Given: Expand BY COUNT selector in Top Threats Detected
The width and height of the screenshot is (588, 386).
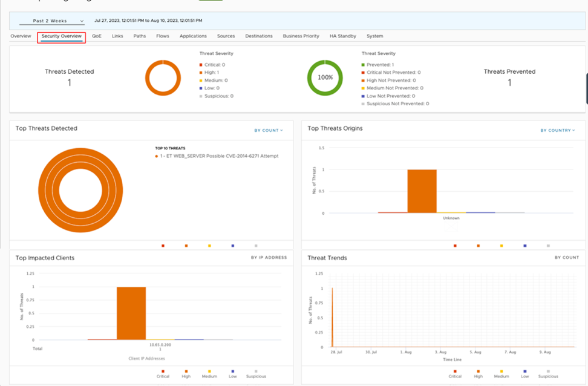Looking at the screenshot, I should 269,130.
